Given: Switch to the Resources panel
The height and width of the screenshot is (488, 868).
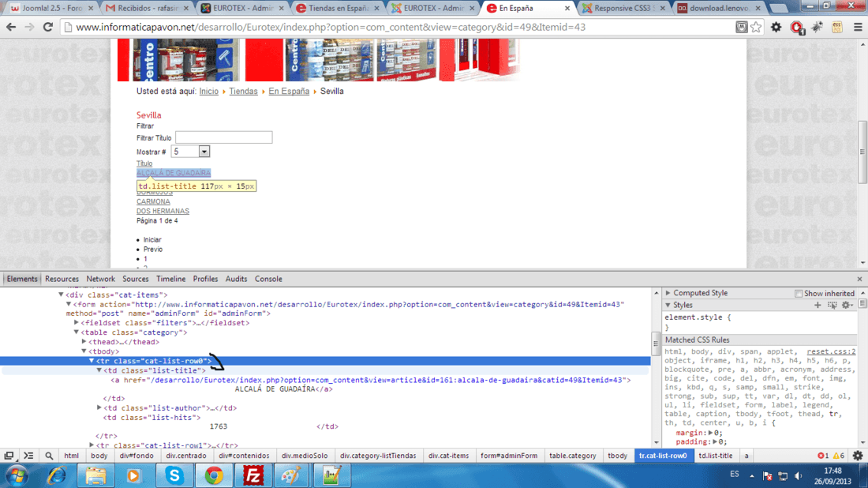Looking at the screenshot, I should pyautogui.click(x=62, y=280).
